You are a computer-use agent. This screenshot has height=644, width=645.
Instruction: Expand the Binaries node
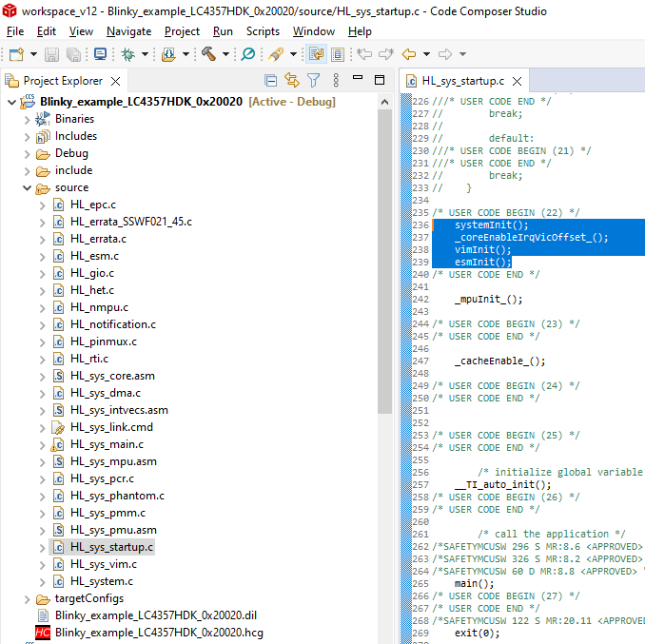click(x=28, y=120)
